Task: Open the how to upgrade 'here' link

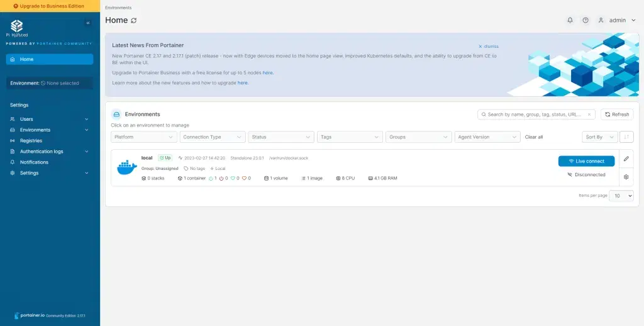Action: [242, 82]
